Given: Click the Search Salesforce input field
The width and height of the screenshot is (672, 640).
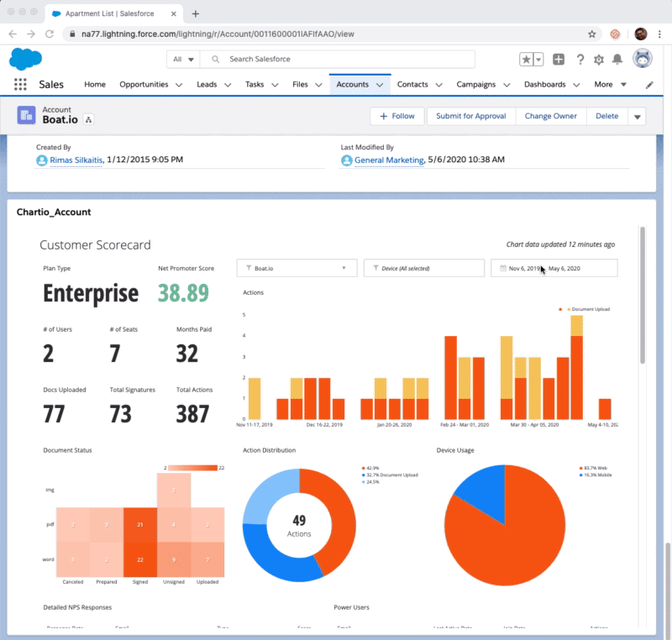Looking at the screenshot, I should pos(336,60).
